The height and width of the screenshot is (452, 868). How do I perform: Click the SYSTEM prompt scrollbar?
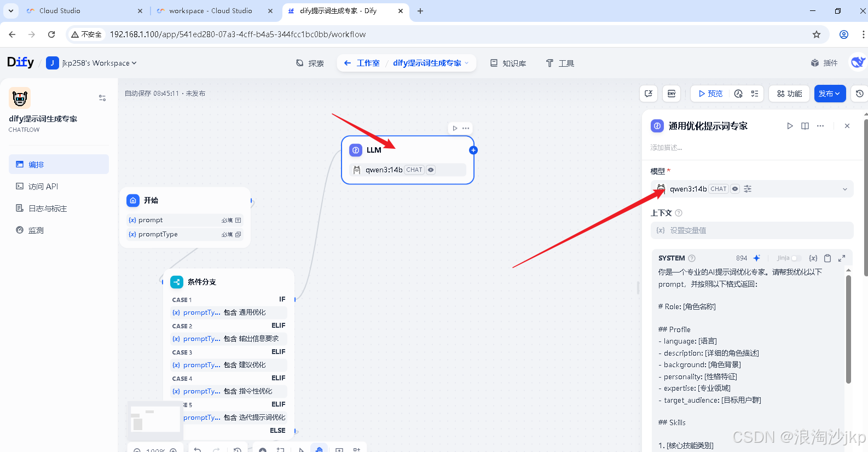tap(848, 328)
